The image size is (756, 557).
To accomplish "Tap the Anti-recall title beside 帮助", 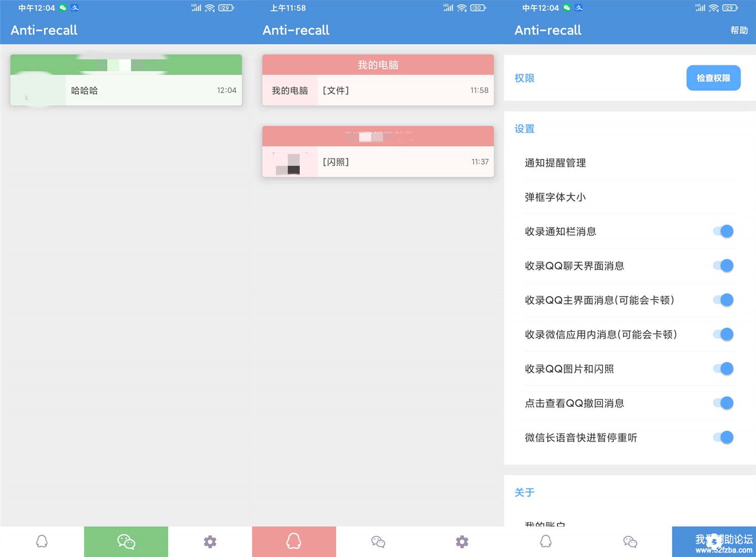I will click(548, 30).
